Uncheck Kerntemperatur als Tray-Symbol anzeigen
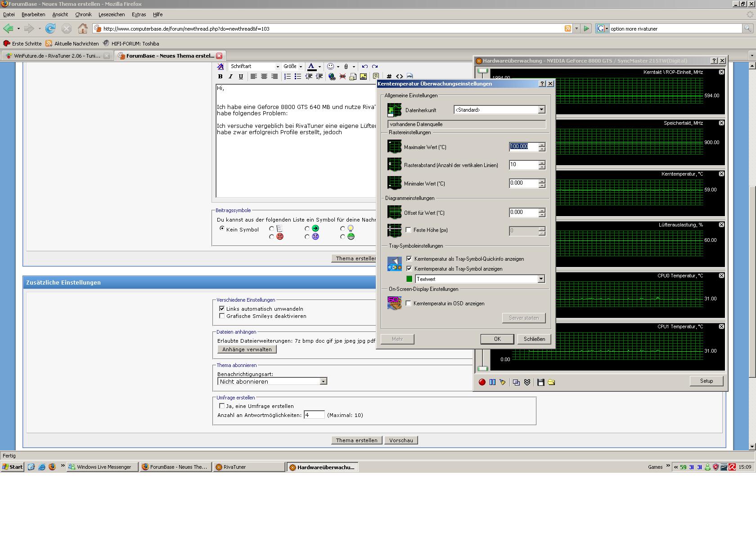The width and height of the screenshot is (756, 539). point(409,269)
